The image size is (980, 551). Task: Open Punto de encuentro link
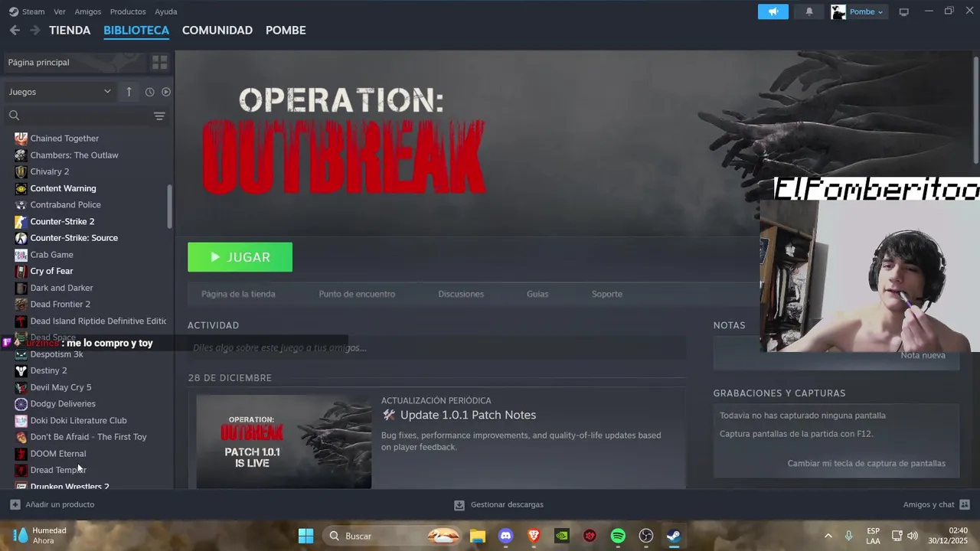tap(357, 294)
